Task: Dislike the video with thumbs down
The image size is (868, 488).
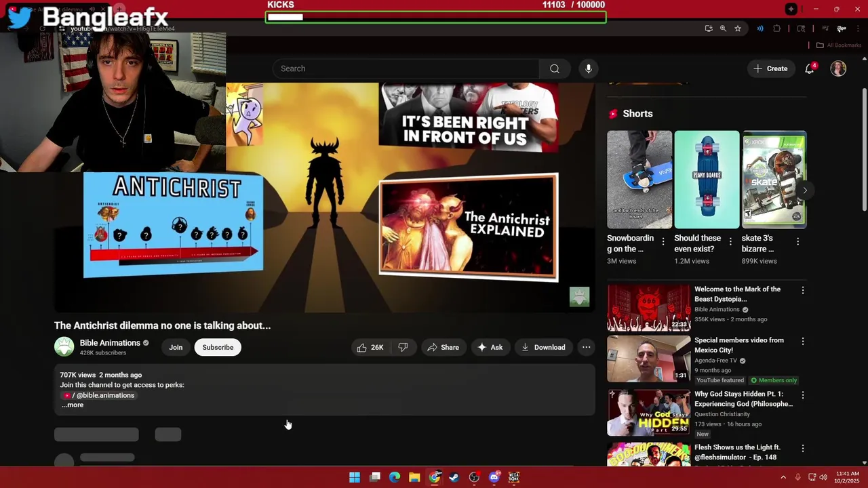Action: pos(403,347)
